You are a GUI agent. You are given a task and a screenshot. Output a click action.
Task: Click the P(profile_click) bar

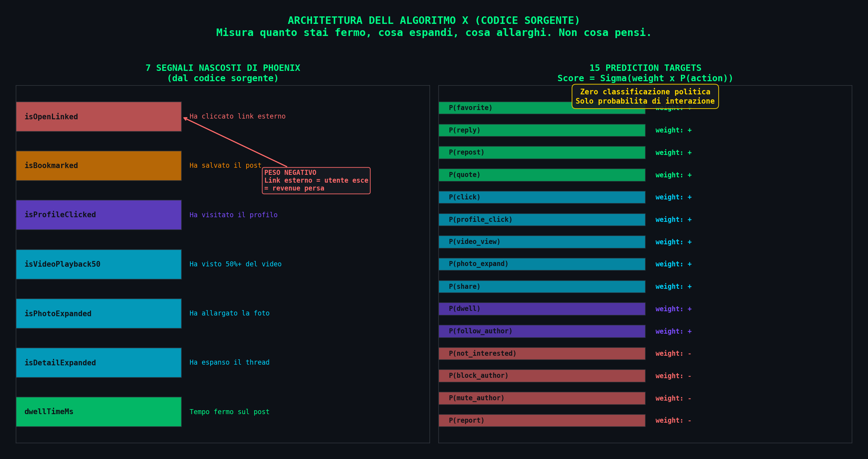pos(541,220)
